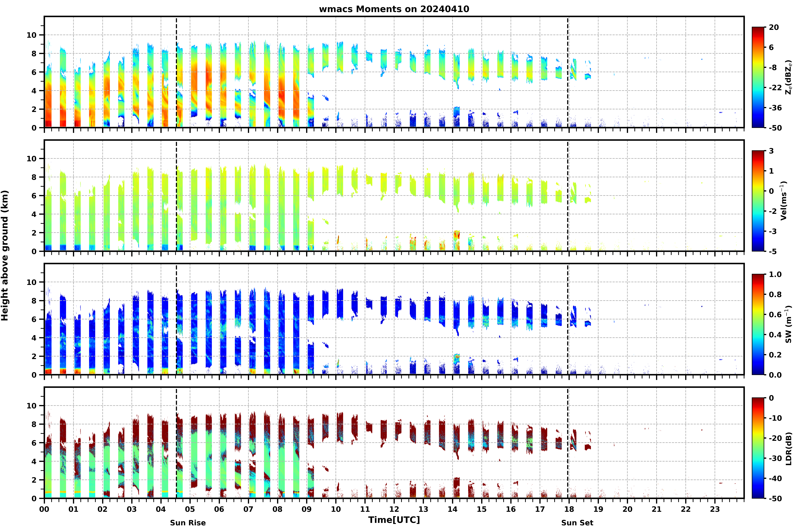Click the Time[UTC] axis label
798x532 pixels.
[394, 520]
